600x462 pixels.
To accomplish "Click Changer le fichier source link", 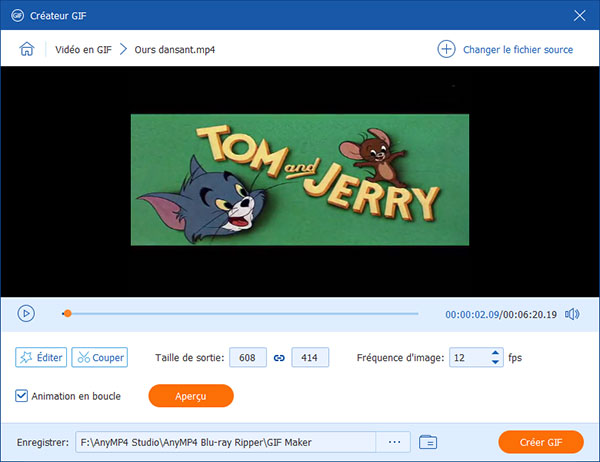I will click(518, 50).
